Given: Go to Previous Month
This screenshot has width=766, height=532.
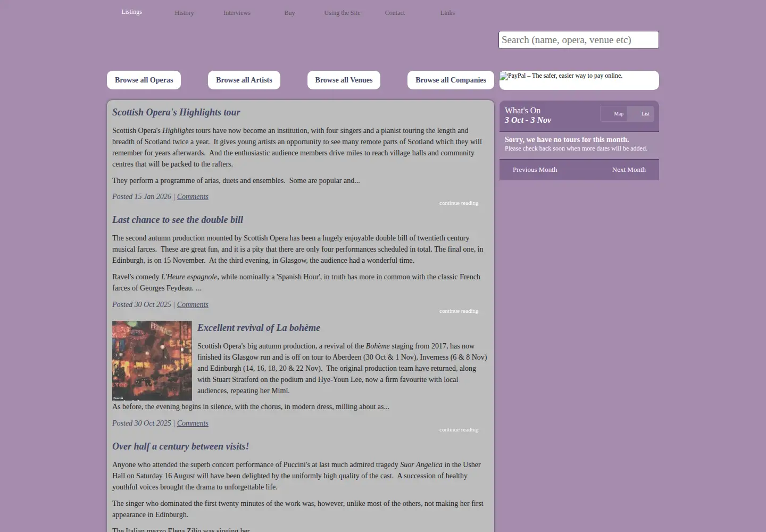Looking at the screenshot, I should click(x=535, y=170).
